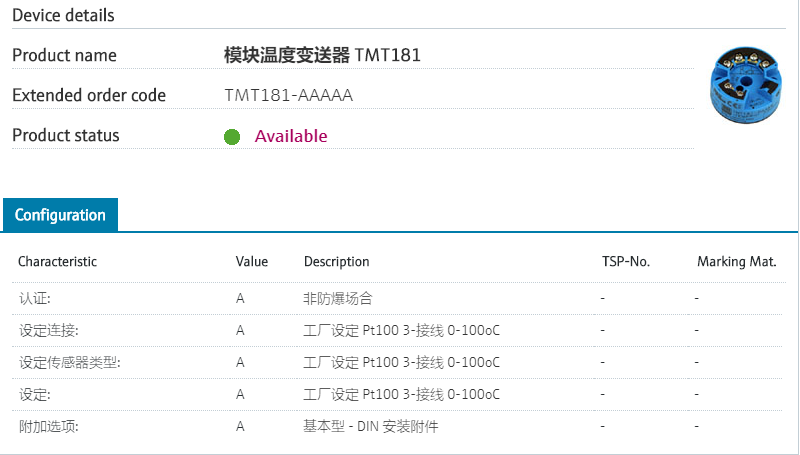Click the Marking Mat. column header

737,262
